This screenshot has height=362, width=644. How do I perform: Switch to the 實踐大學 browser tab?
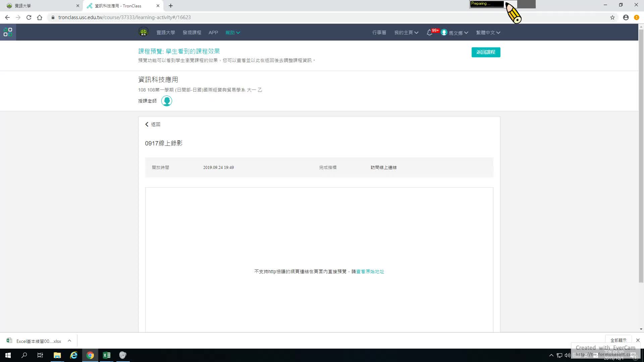click(42, 6)
